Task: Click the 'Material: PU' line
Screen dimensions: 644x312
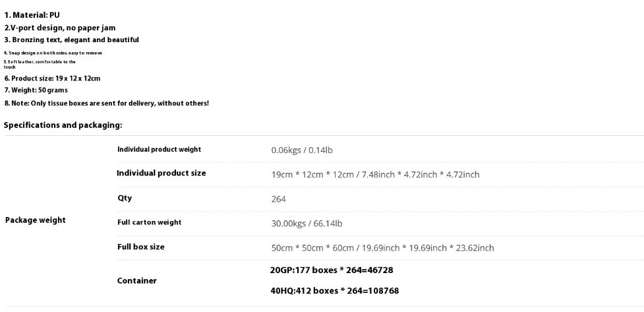Action: pos(32,15)
